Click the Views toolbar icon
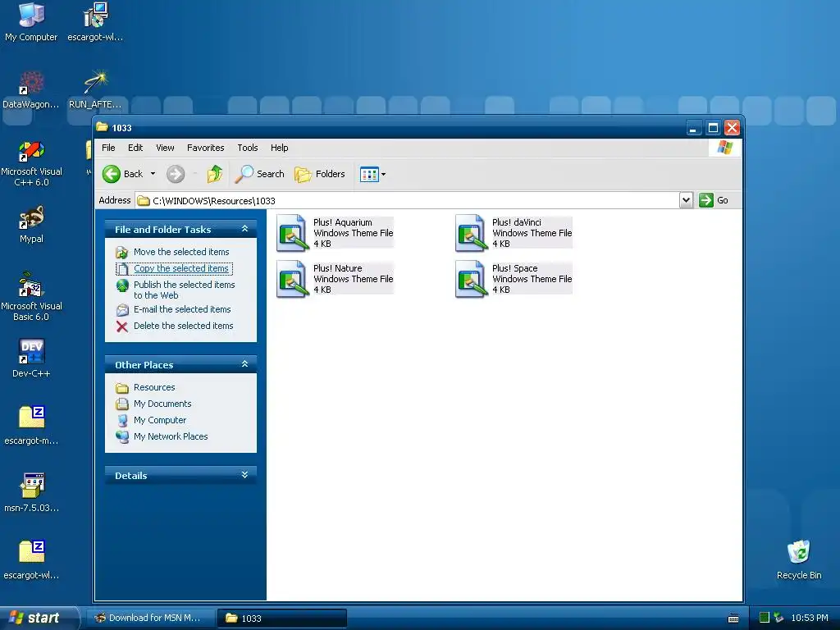This screenshot has width=840, height=630. pyautogui.click(x=369, y=174)
